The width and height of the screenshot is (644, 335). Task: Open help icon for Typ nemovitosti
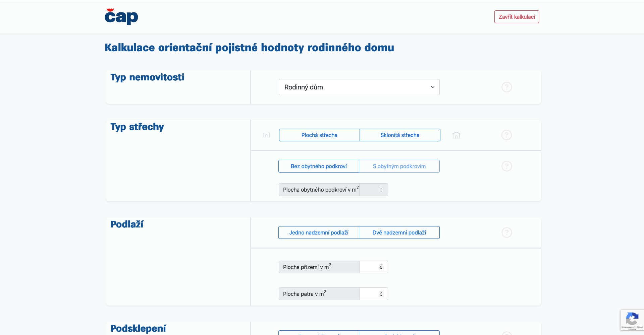(506, 87)
